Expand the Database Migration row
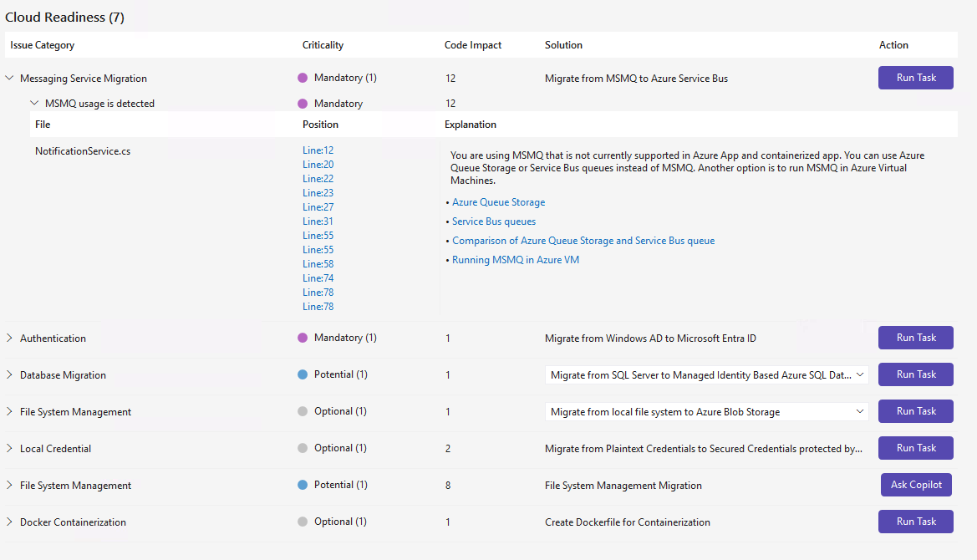The height and width of the screenshot is (560, 977). 9,374
